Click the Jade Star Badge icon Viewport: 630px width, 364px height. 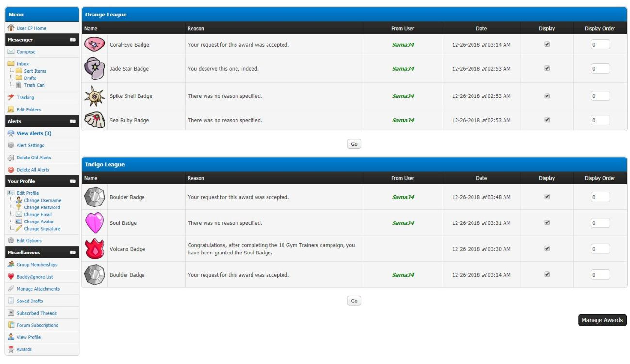(x=94, y=68)
